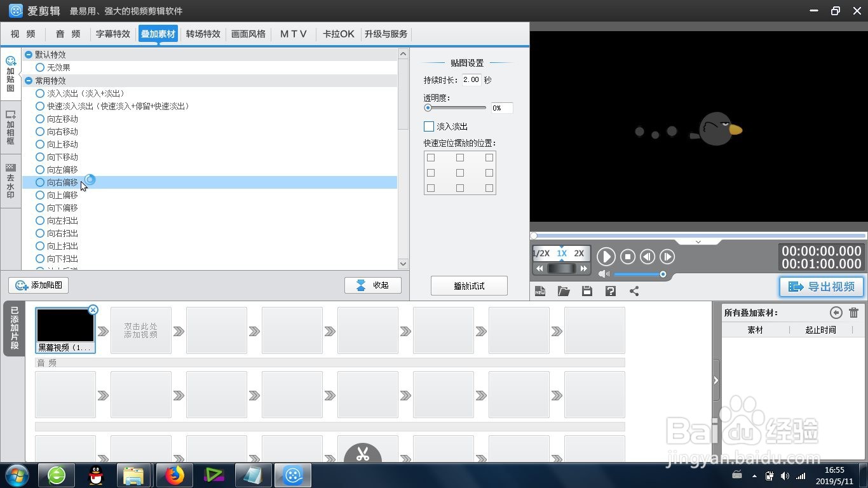Select the 向右移动 effect
The width and height of the screenshot is (868, 488).
[57, 132]
